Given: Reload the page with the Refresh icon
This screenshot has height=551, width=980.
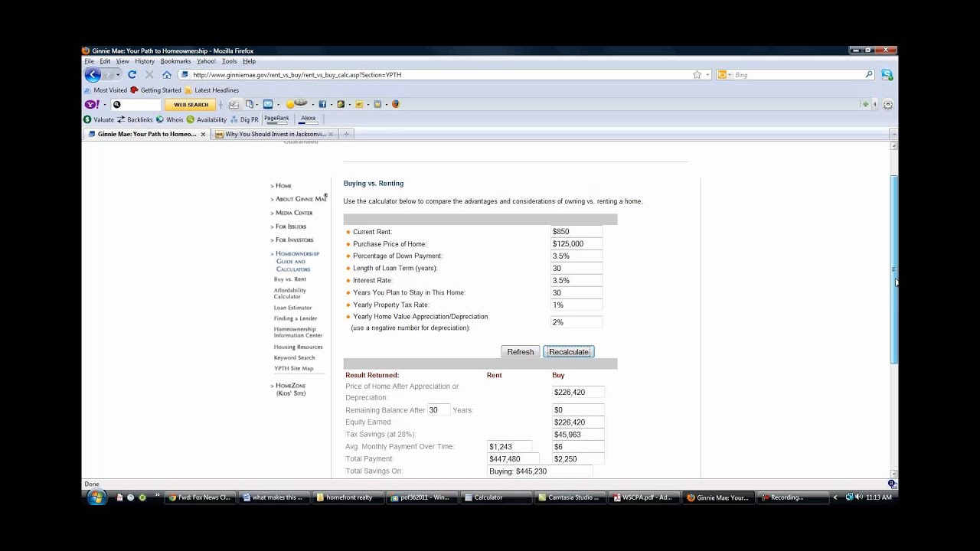Looking at the screenshot, I should click(132, 75).
